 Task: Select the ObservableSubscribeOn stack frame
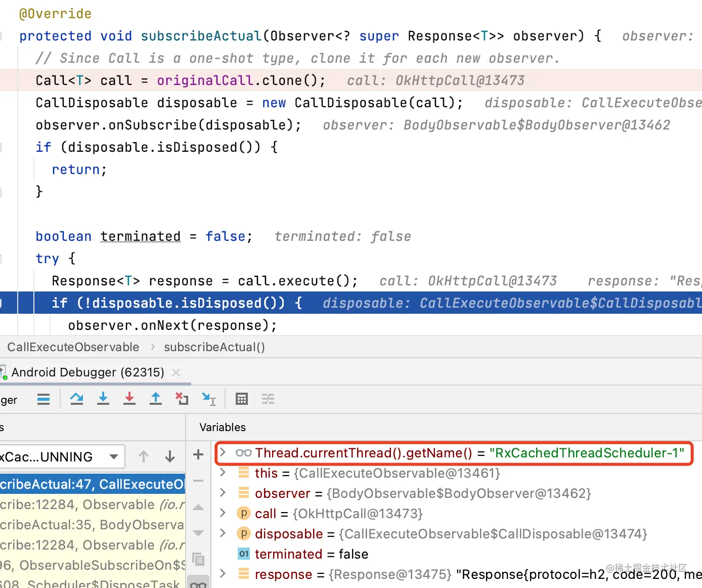click(93, 565)
